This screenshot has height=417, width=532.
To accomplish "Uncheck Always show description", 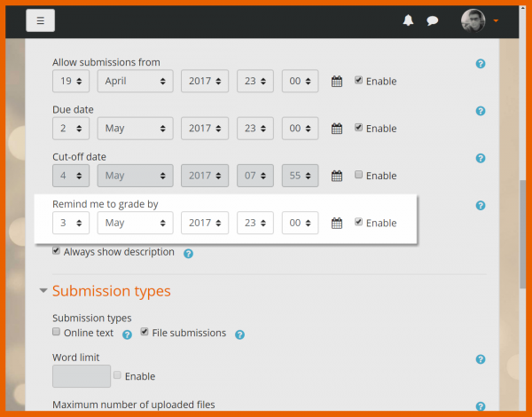I will pos(57,251).
